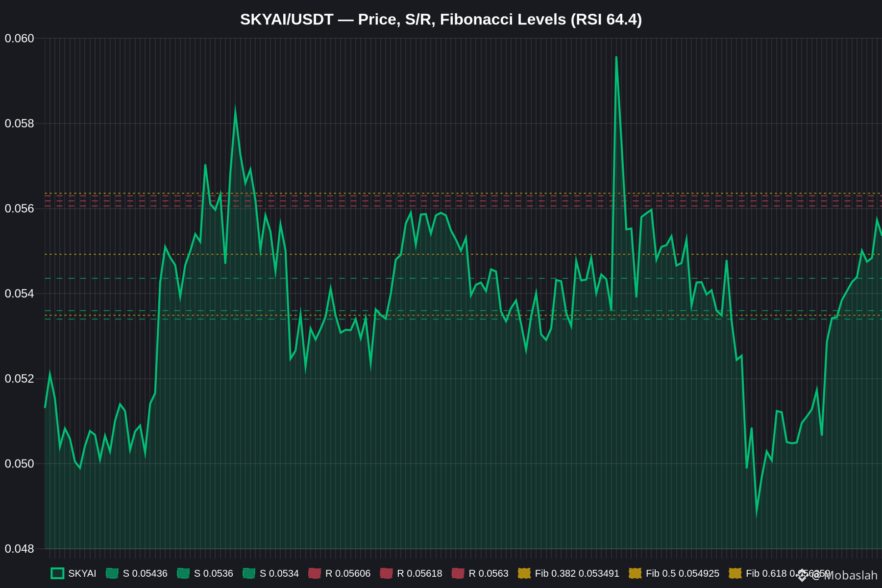Toggle the R 0.0563 resistance legend swatch

(458, 573)
